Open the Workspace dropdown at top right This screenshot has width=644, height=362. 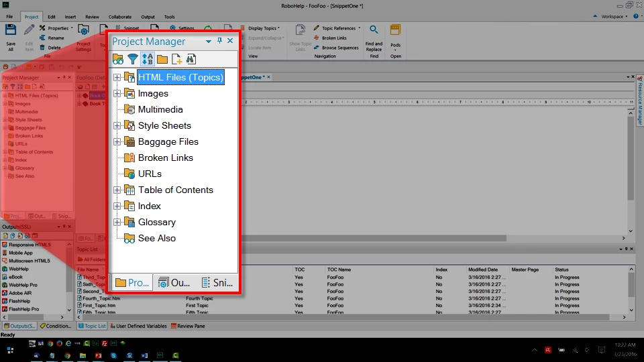(x=614, y=16)
